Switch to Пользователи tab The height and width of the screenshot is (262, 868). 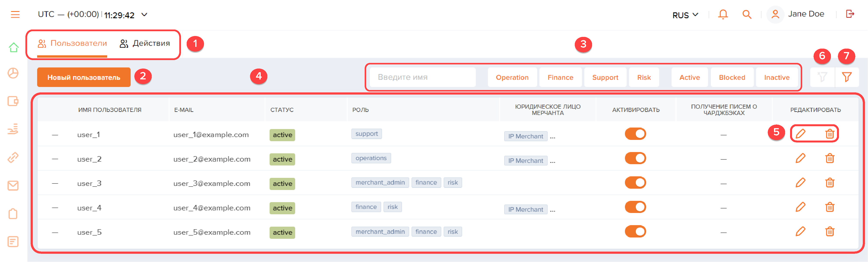(x=72, y=43)
